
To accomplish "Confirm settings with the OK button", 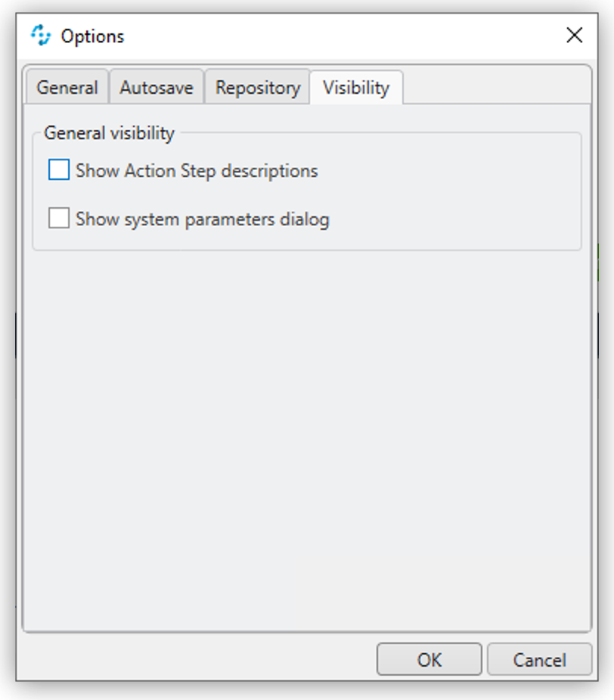I will coord(428,658).
